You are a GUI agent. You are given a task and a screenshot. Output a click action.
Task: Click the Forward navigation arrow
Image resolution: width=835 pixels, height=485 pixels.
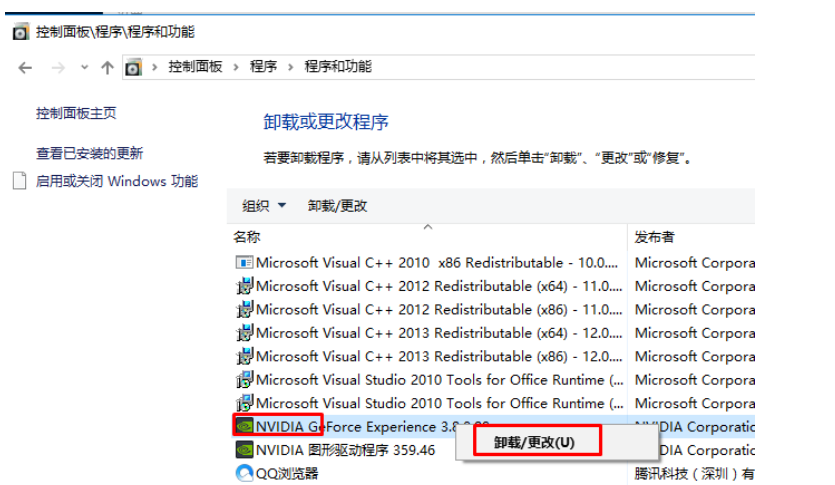58,68
